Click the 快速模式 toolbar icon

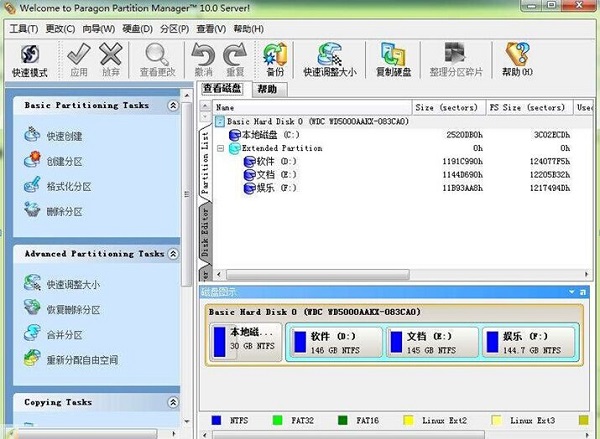coord(29,59)
